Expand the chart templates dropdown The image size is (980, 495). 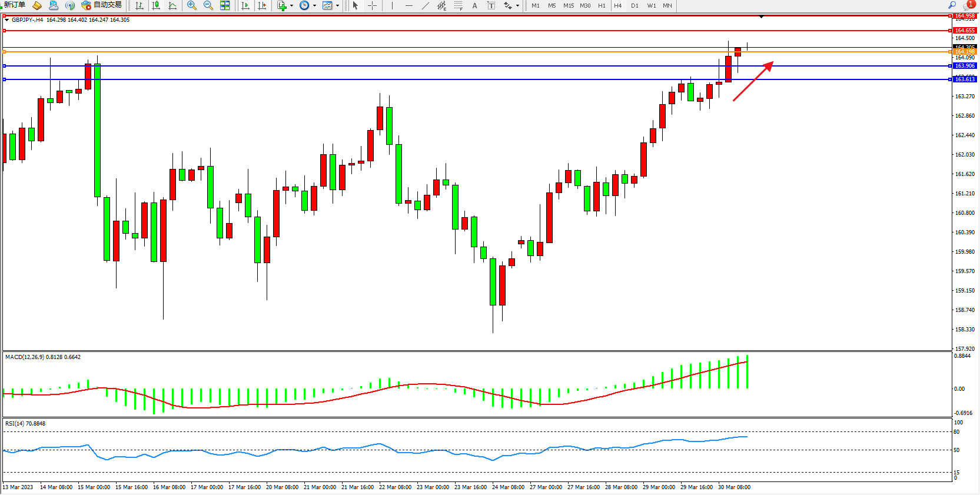337,6
